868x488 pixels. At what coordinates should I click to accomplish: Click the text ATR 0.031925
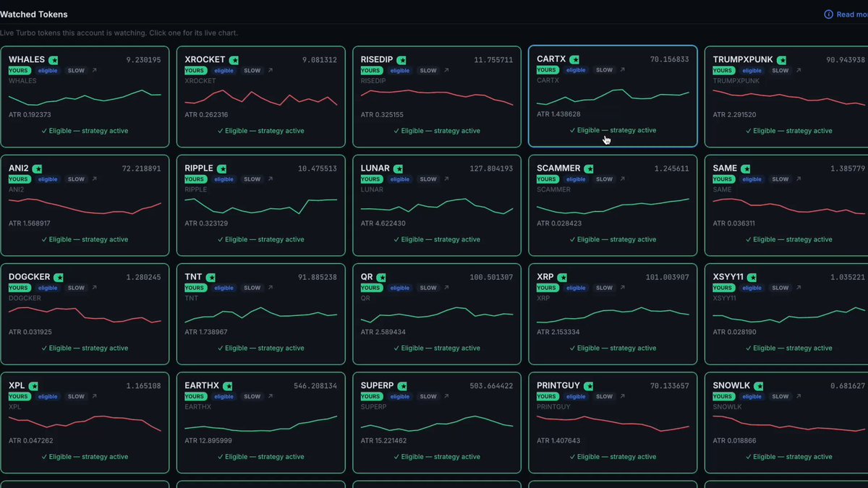click(x=30, y=332)
